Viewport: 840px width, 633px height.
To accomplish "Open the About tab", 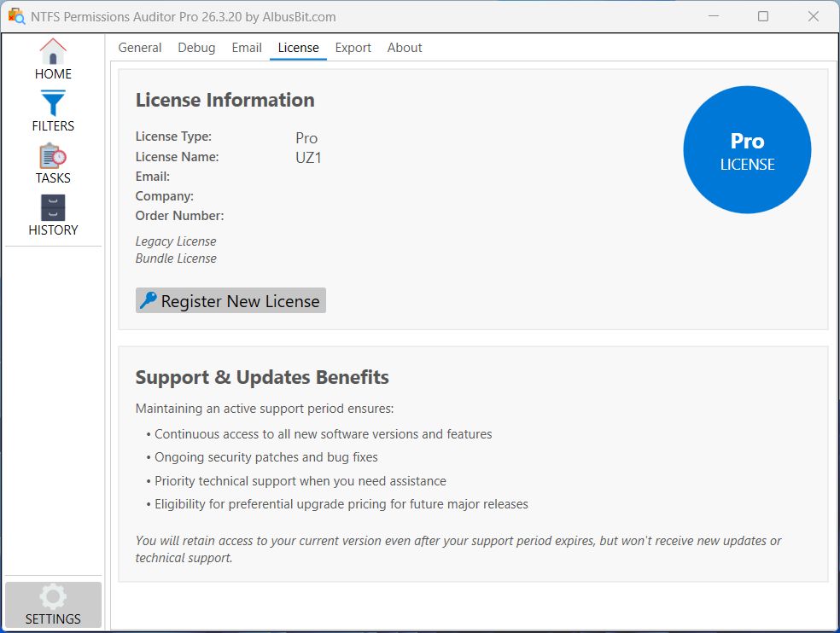I will click(x=405, y=48).
